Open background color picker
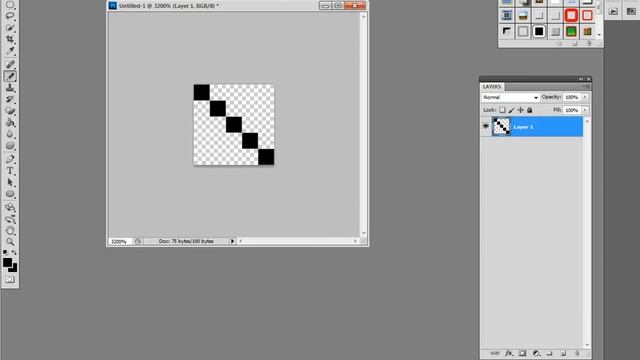Screen dimensions: 640x360 click(x=14, y=269)
